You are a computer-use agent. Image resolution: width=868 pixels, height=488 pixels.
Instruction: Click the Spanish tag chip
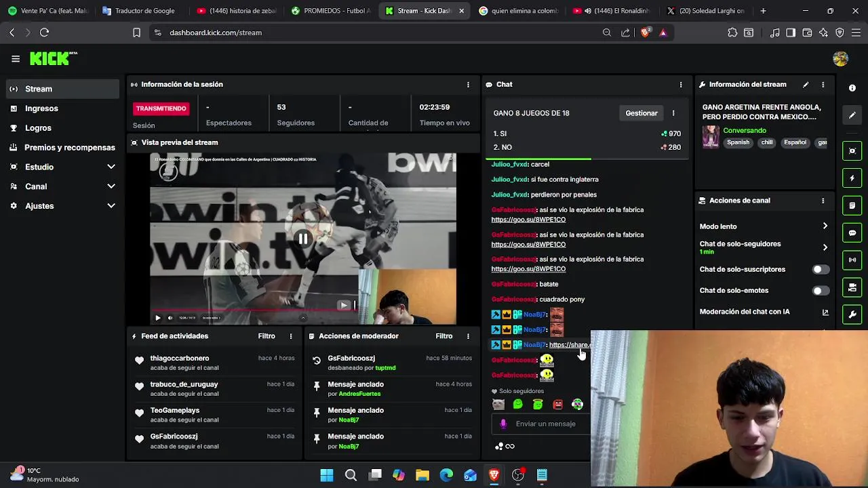(738, 142)
